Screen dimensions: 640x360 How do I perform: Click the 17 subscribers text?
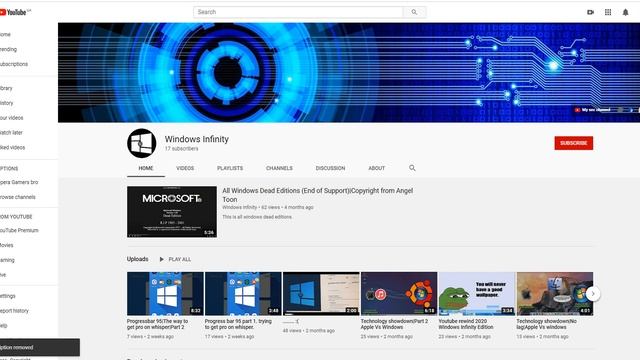pyautogui.click(x=182, y=149)
